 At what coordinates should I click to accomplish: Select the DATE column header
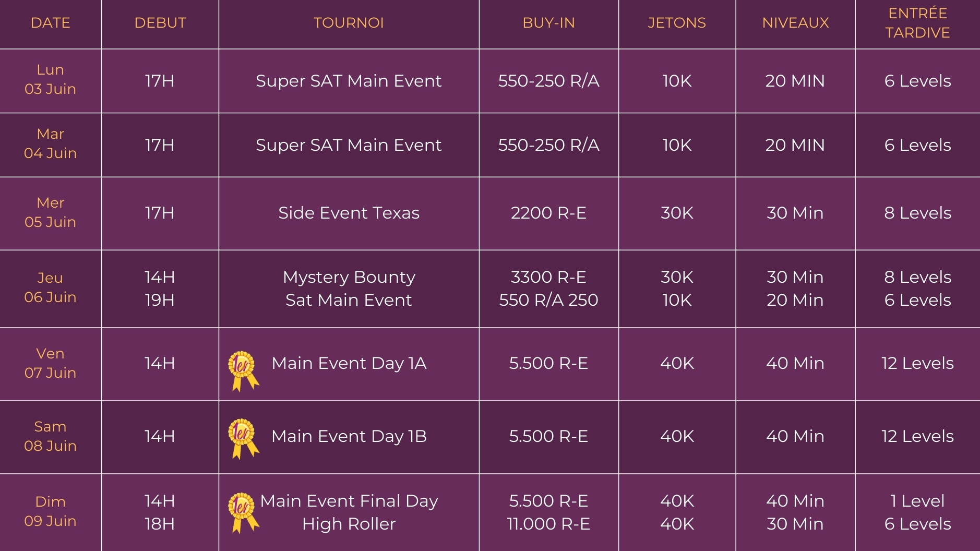51,23
